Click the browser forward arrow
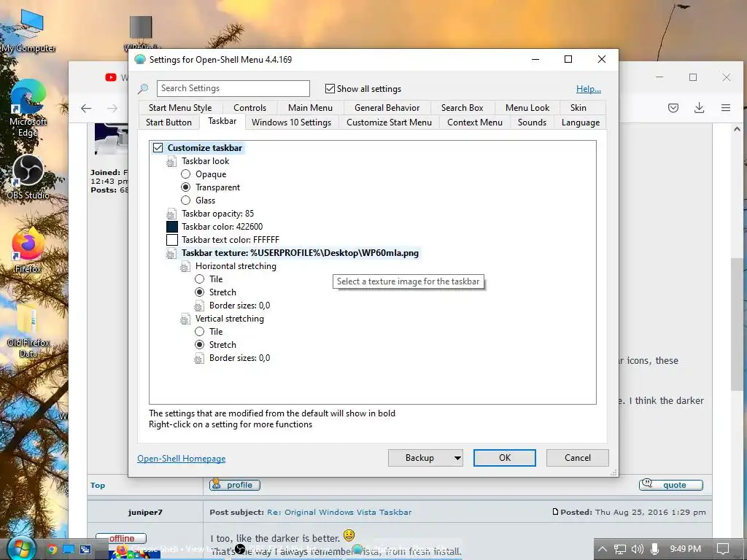Viewport: 747px width, 560px height. pyautogui.click(x=112, y=108)
